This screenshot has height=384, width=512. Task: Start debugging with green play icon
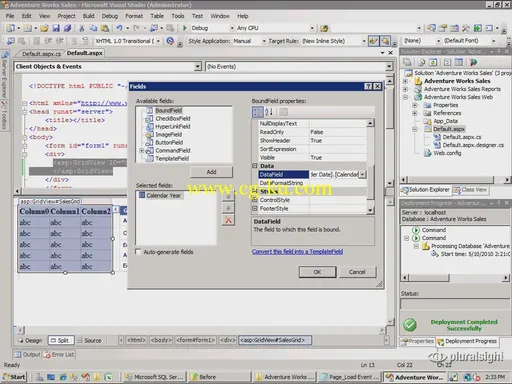184,28
